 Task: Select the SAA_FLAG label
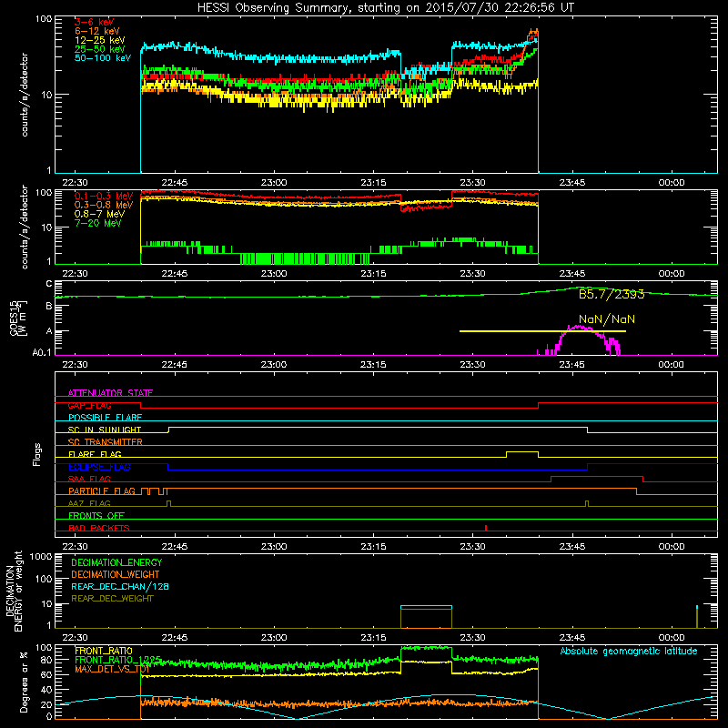click(89, 479)
